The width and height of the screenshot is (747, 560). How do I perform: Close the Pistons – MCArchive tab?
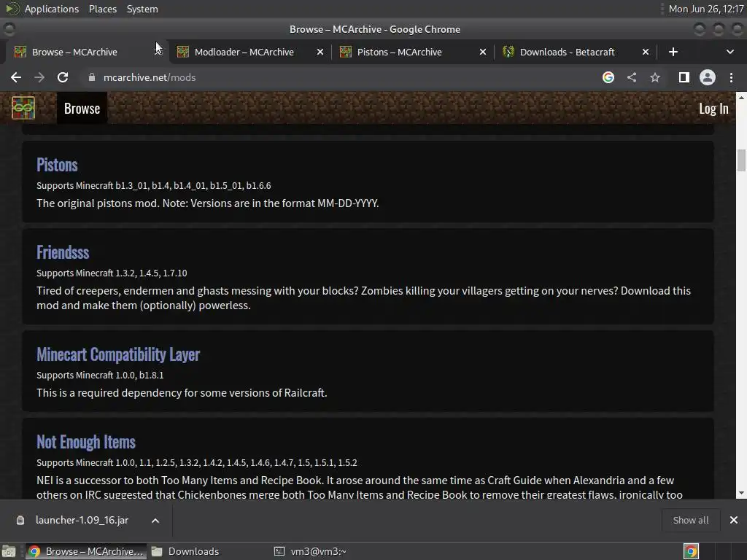point(483,52)
